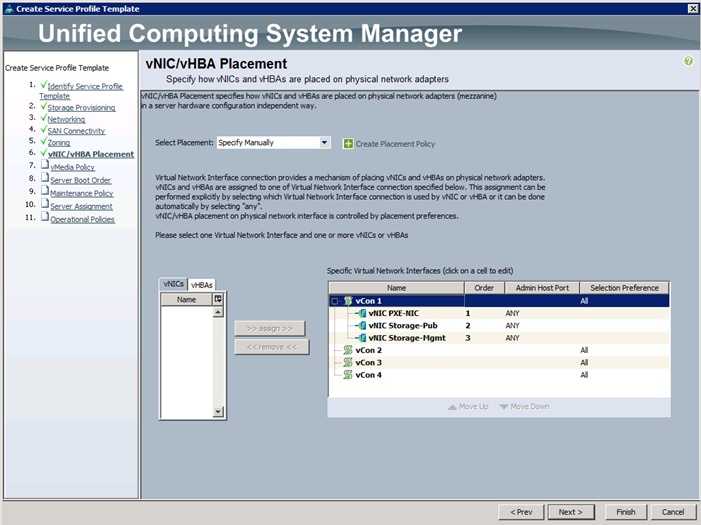Viewport: 701px width, 525px height.
Task: Open the vMedia Policy step link
Action: tap(72, 167)
